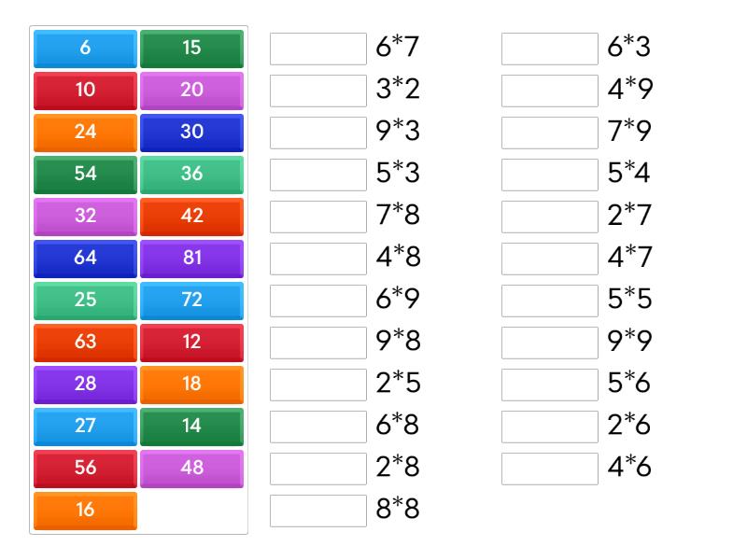Click the purple 81 tile
Image resolution: width=747 pixels, height=560 pixels.
(x=191, y=259)
